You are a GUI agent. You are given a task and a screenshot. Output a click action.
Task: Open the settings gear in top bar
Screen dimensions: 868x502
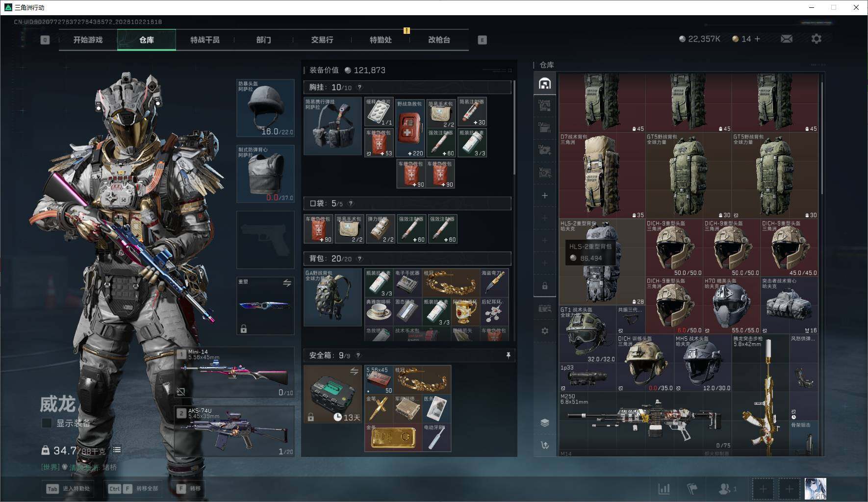tap(816, 39)
